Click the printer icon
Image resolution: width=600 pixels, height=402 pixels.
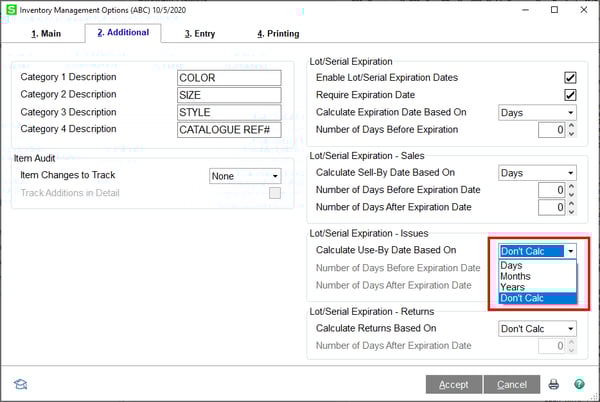click(x=554, y=384)
